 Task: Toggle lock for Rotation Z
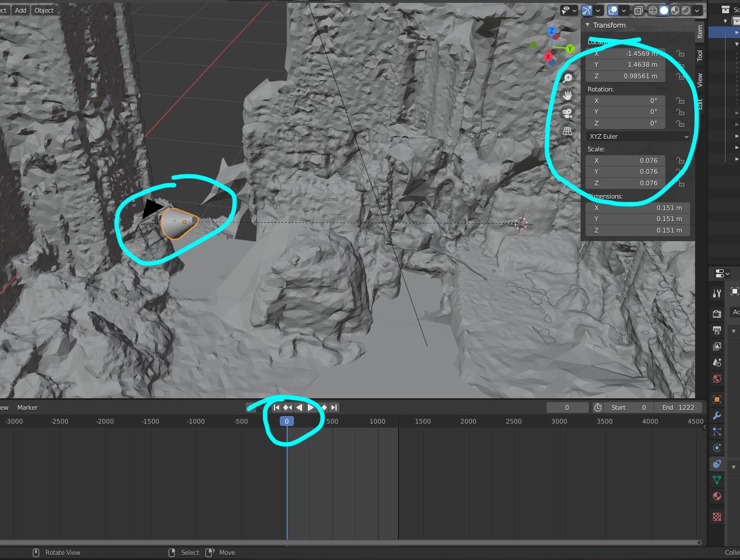pos(680,123)
